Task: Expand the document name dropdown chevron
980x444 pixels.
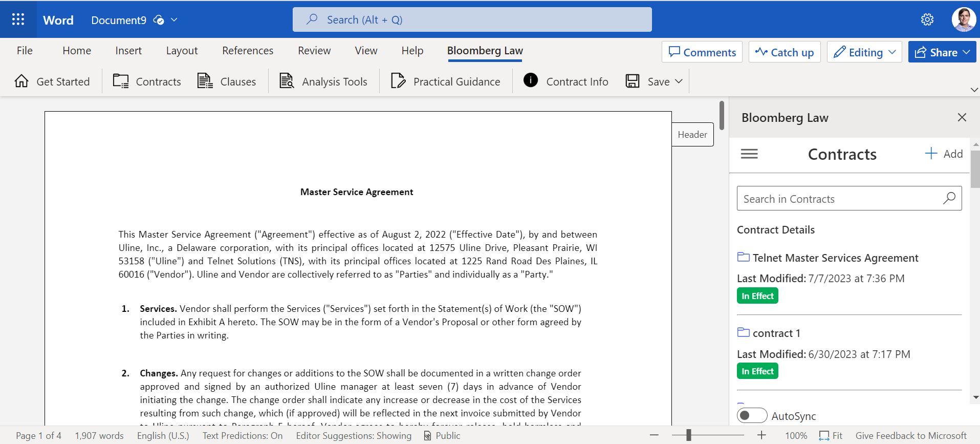Action: (x=174, y=20)
